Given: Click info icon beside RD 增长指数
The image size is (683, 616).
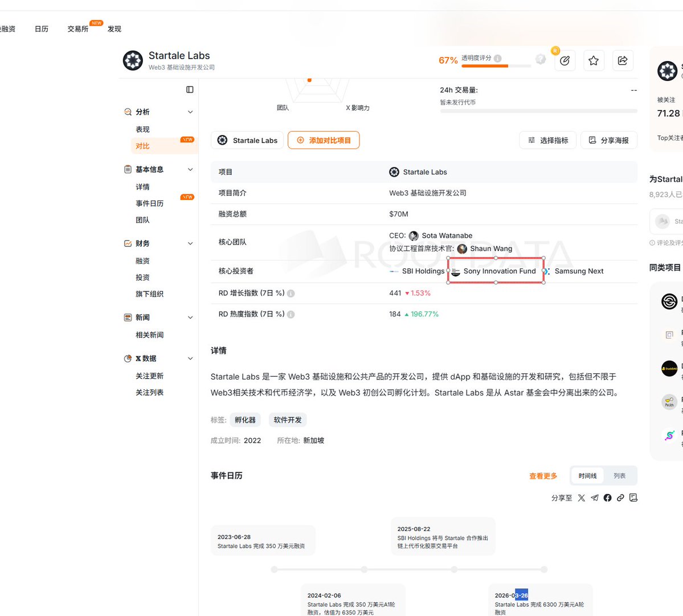Looking at the screenshot, I should pyautogui.click(x=291, y=293).
